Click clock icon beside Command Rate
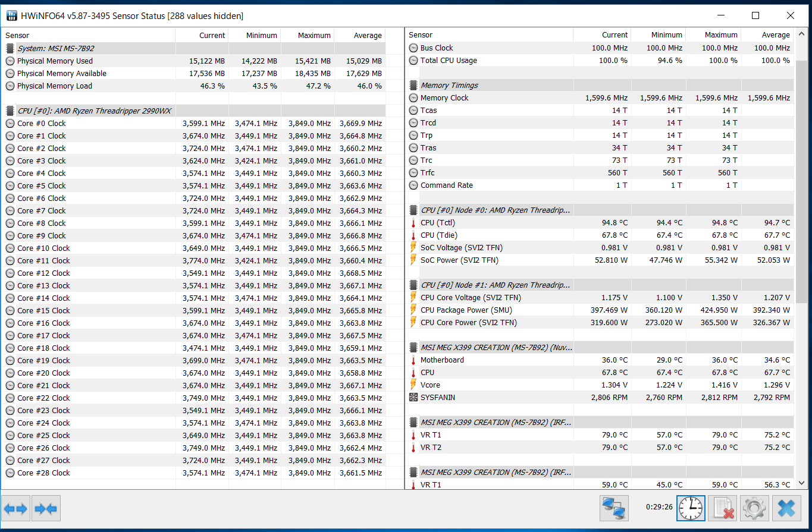812x532 pixels. tap(413, 185)
